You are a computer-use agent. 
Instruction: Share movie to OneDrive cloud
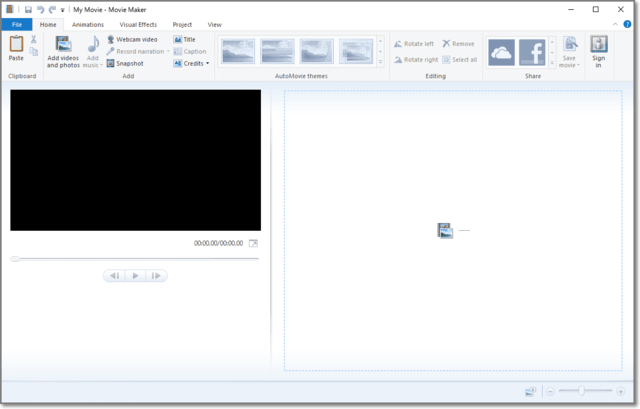[501, 52]
